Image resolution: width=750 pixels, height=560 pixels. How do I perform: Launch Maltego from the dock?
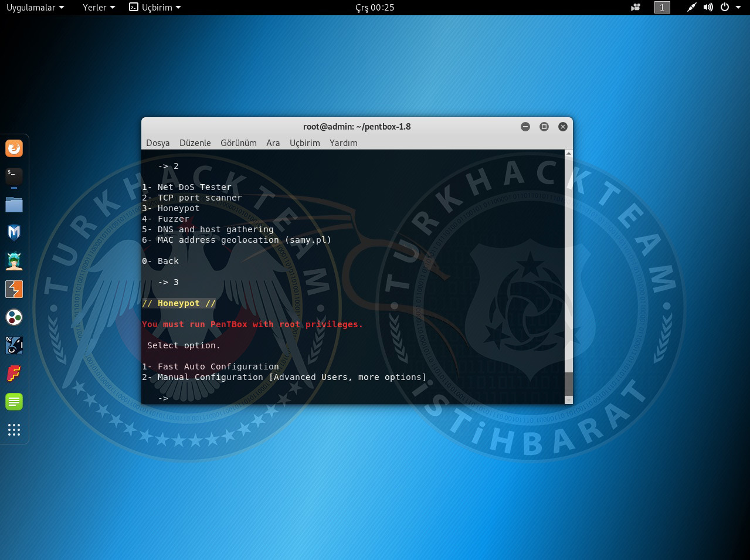click(x=14, y=317)
